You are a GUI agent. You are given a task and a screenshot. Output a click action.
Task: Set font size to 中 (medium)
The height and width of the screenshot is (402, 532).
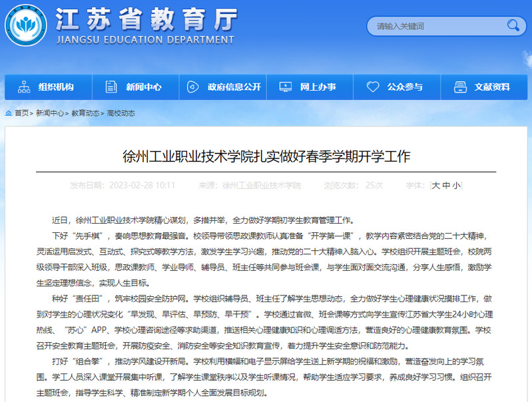click(x=446, y=186)
